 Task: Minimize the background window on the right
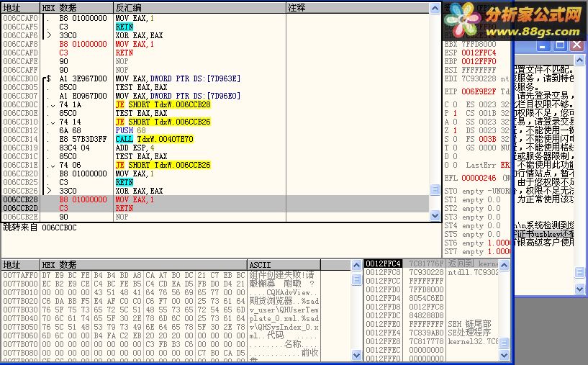point(542,45)
